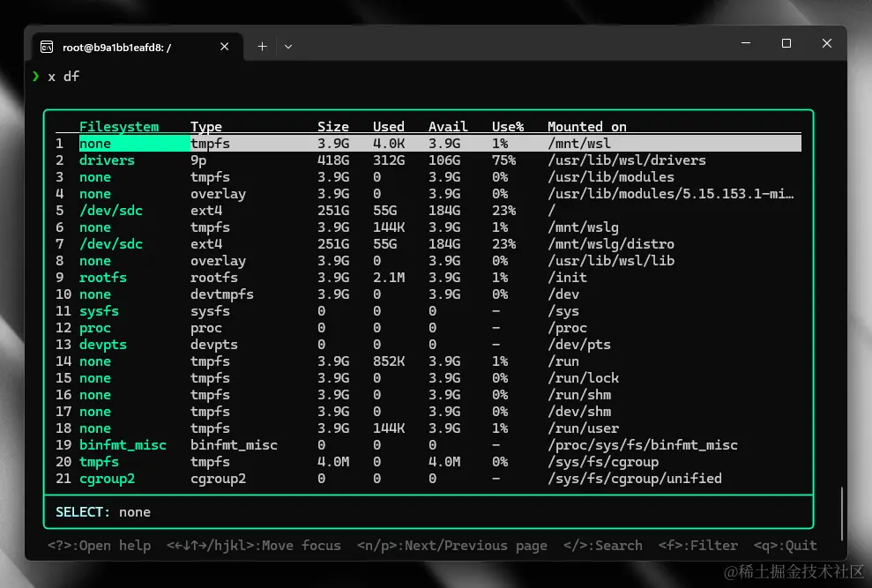Select the drivers filesystem row
This screenshot has height=588, width=872.
[x=429, y=160]
